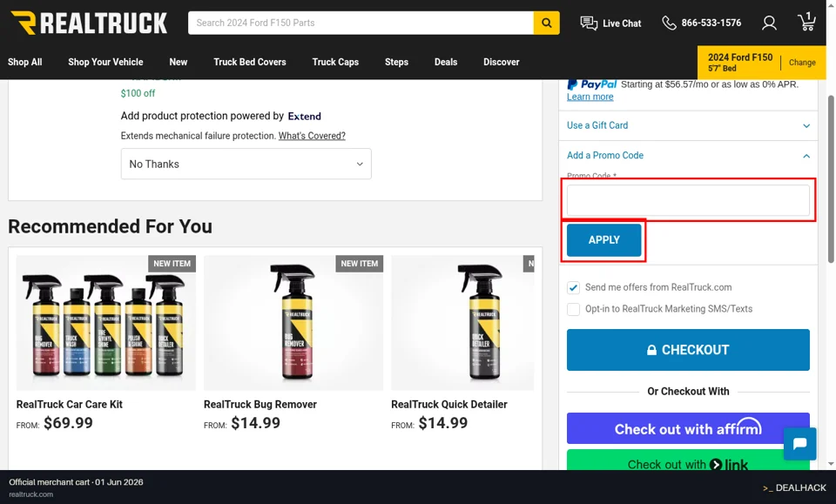The image size is (836, 504).
Task: Open What's Covered? link
Action: point(312,136)
